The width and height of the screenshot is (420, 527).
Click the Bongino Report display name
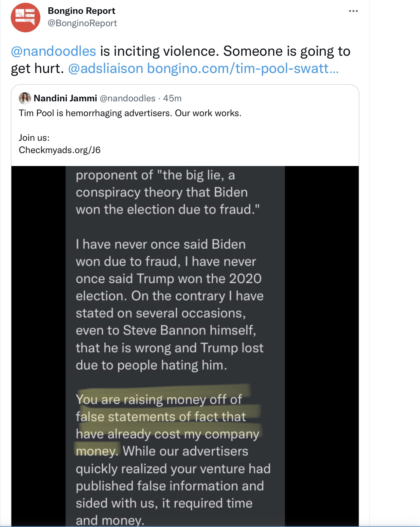pos(81,11)
